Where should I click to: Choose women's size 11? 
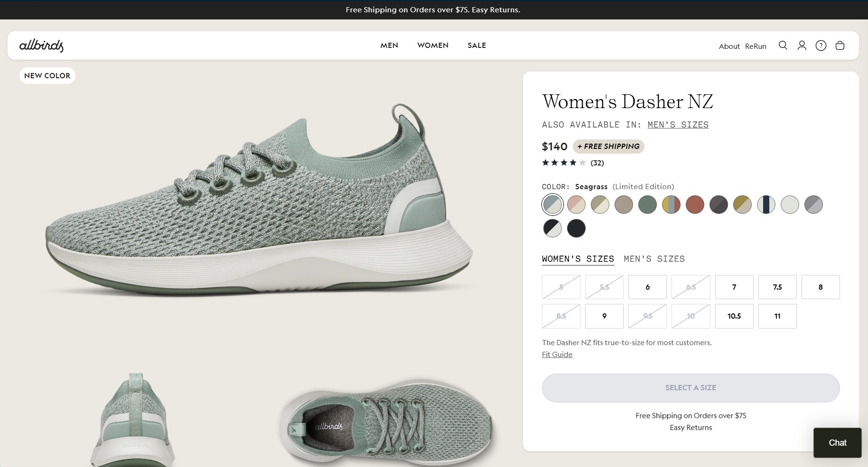tap(777, 316)
